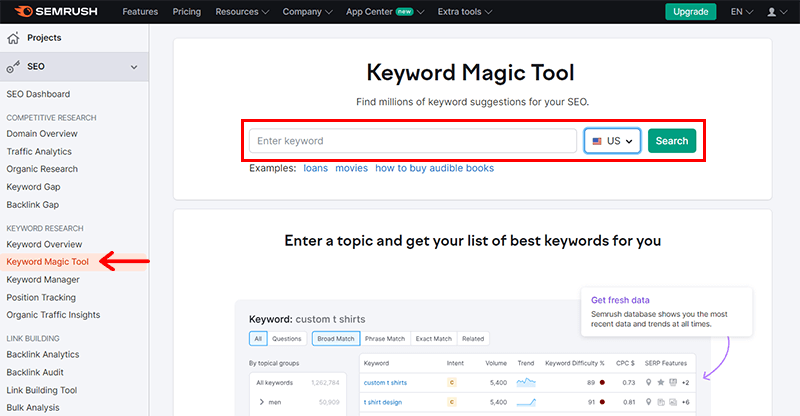Screen dimensions: 800x416
Task: Open Bulk Analysis in sidebar
Action: pyautogui.click(x=33, y=408)
